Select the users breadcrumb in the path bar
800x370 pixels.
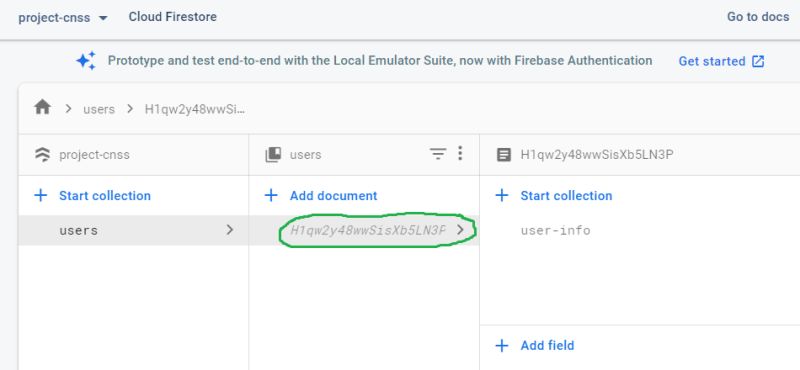pyautogui.click(x=99, y=109)
